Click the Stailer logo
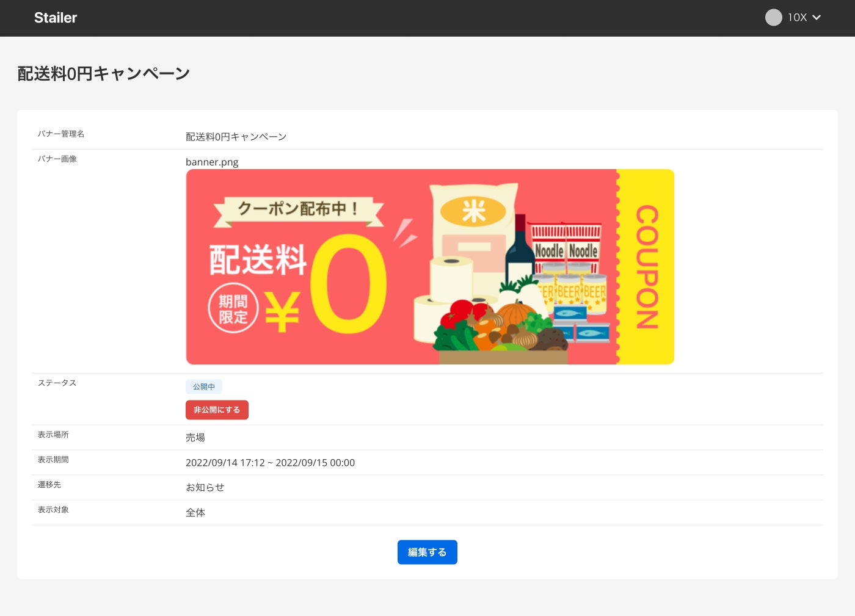This screenshot has width=855, height=616. (56, 18)
